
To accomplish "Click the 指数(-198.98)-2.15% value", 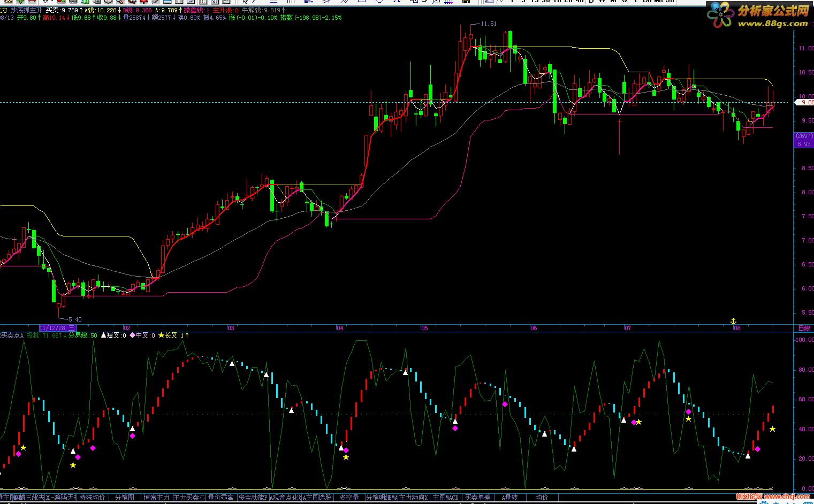I will (311, 18).
